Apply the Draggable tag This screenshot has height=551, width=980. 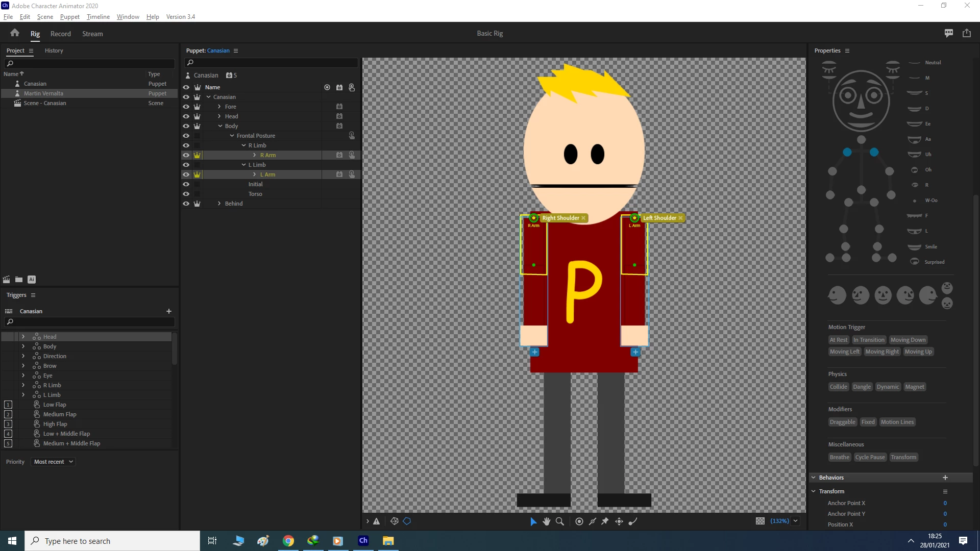842,422
